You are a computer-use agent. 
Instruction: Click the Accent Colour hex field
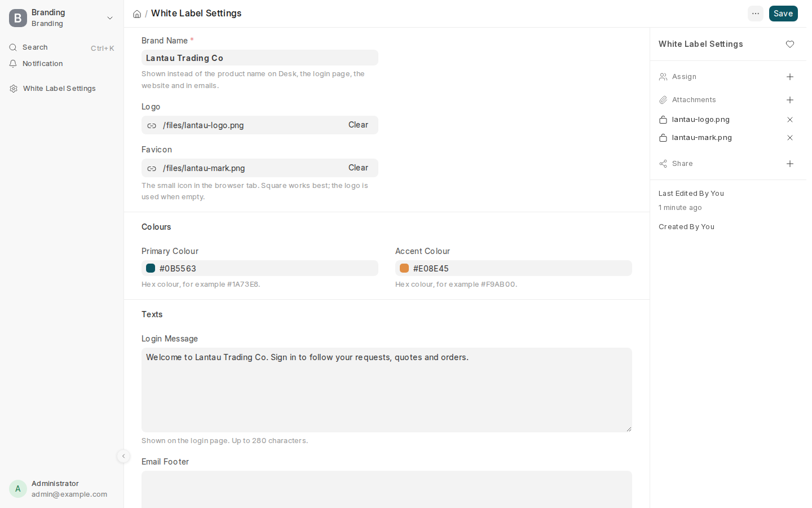(514, 268)
